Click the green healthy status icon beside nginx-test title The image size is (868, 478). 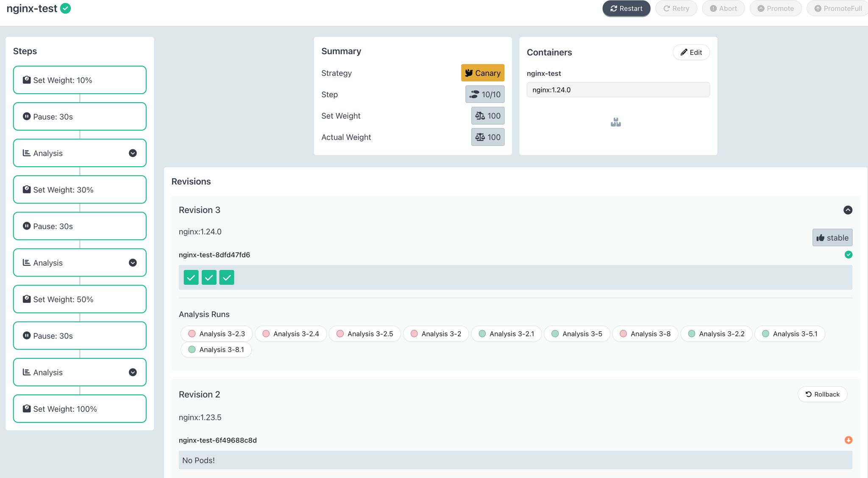(x=66, y=8)
